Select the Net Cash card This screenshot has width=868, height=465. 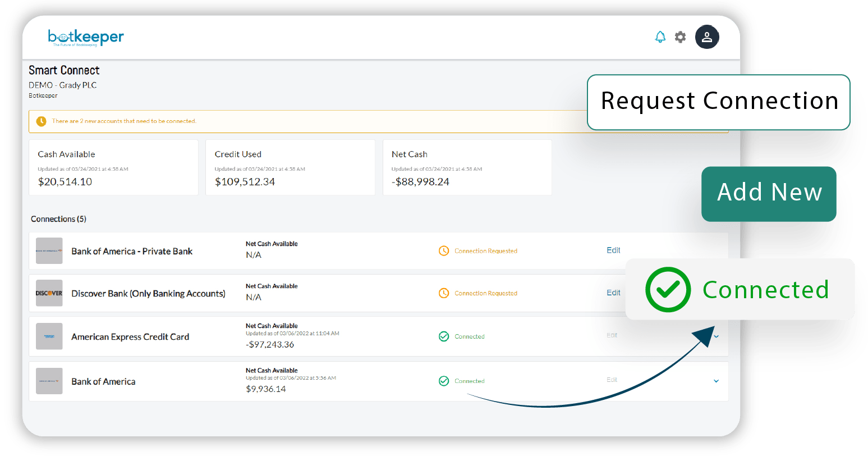coord(467,167)
